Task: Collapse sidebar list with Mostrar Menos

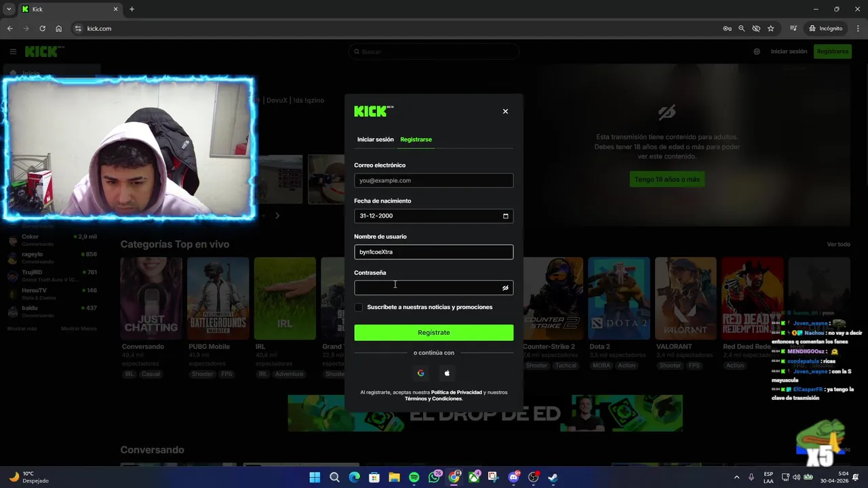Action: (x=79, y=329)
